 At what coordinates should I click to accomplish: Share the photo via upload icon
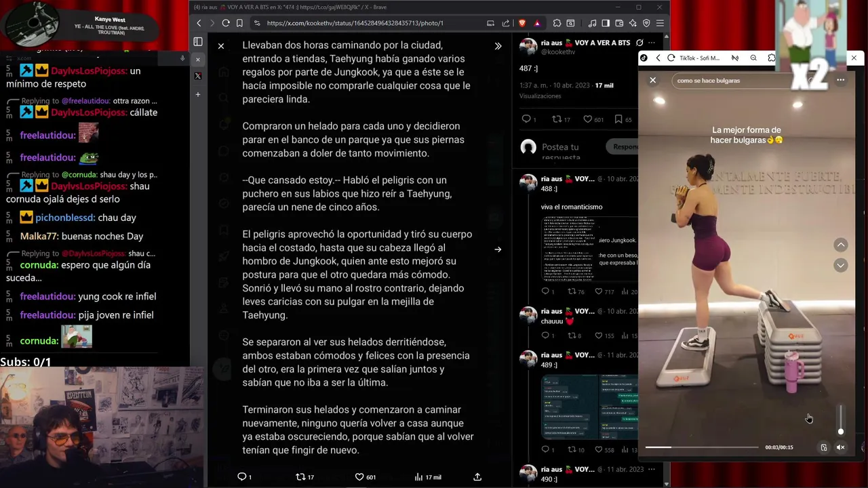point(477,477)
